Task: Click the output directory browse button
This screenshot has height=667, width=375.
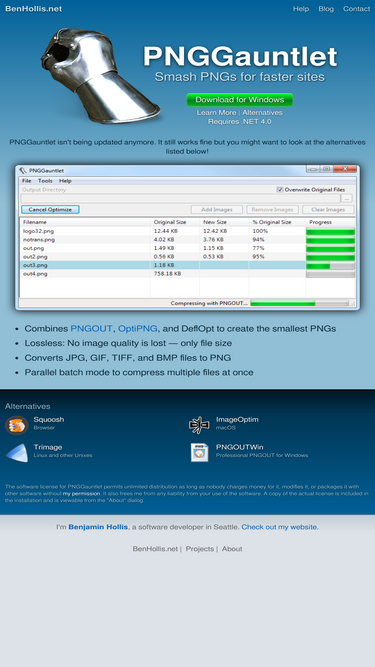Action: click(x=347, y=198)
